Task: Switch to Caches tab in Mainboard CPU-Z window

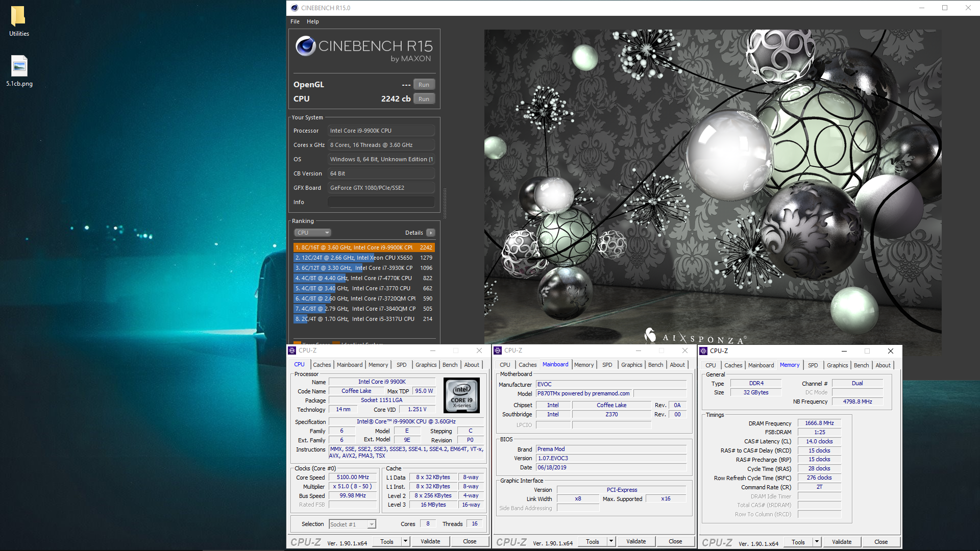Action: tap(527, 365)
